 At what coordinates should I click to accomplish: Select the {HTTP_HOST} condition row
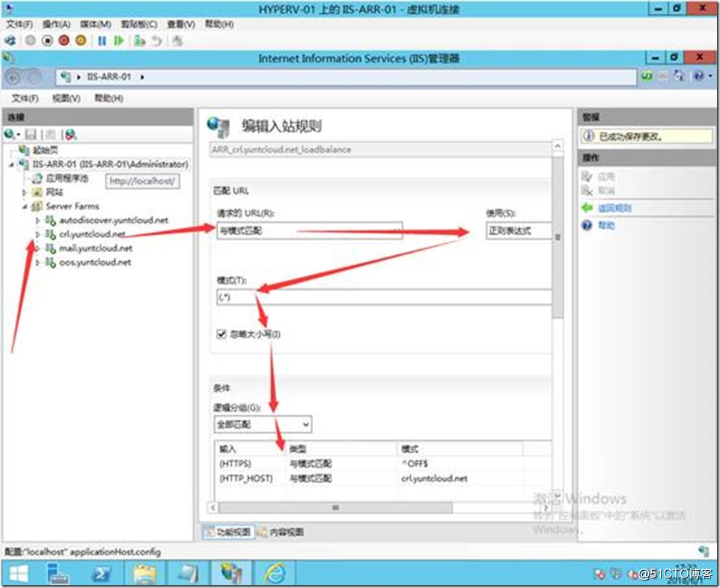(382, 478)
